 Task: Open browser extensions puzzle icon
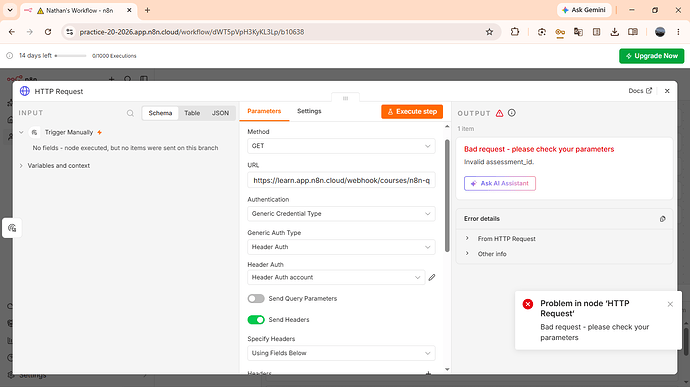[x=514, y=32]
